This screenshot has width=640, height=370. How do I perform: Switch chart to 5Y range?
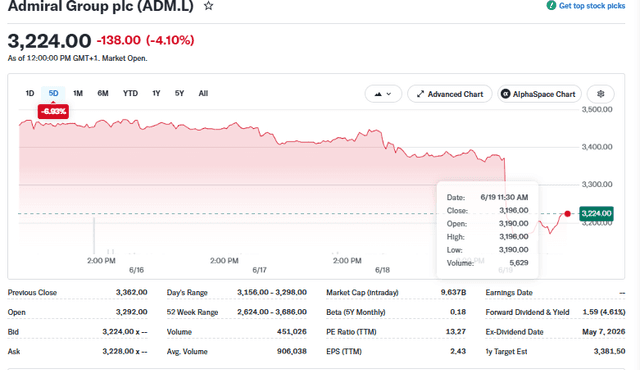point(180,93)
